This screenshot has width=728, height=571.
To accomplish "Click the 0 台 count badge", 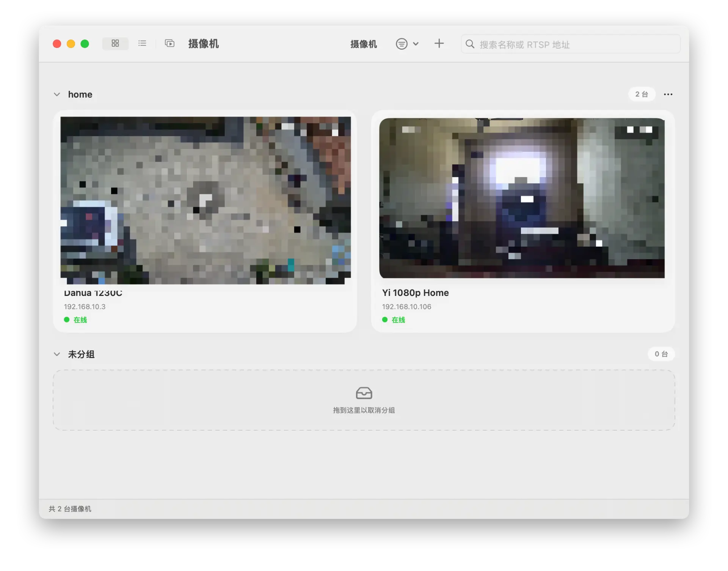I will [x=661, y=354].
